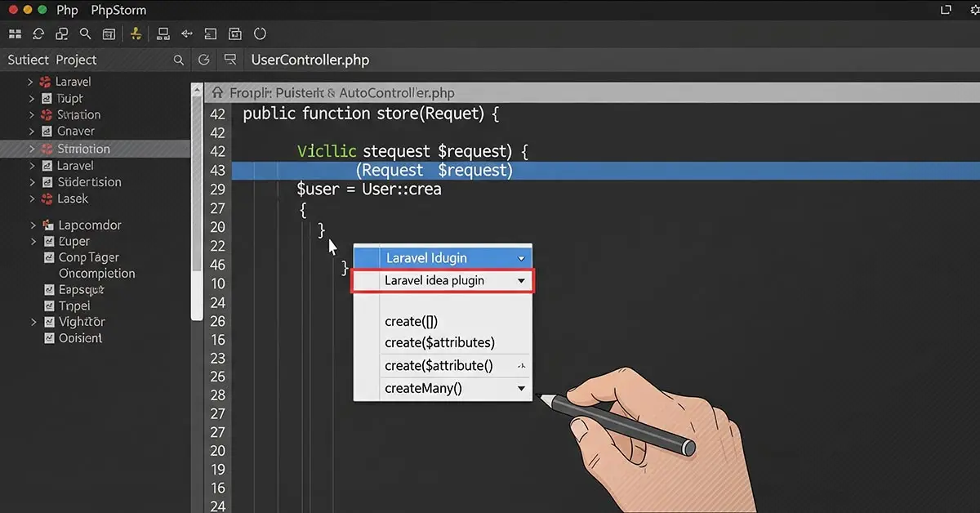Click the red icon beside Stration

pyautogui.click(x=46, y=114)
